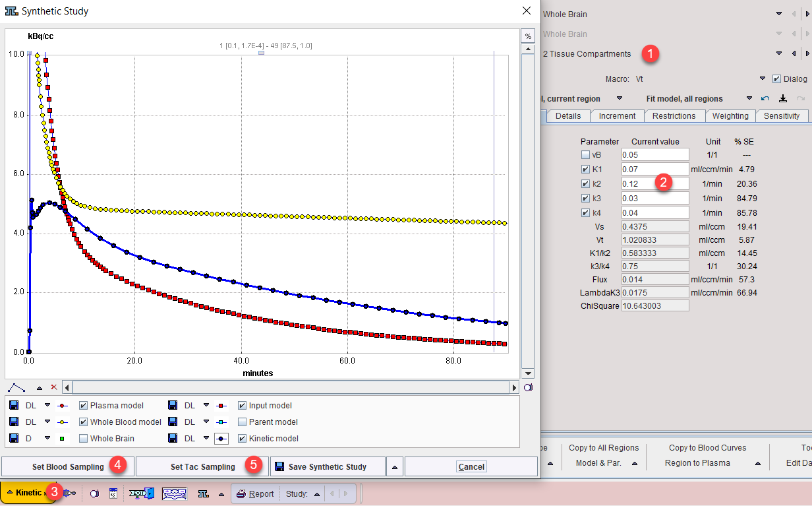Click the Set Blood Sampling button
This screenshot has height=506, width=812.
coord(68,467)
